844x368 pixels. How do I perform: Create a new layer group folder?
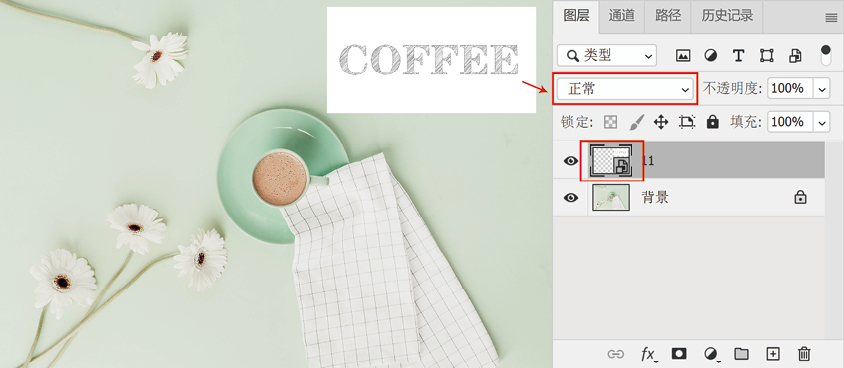pyautogui.click(x=742, y=353)
